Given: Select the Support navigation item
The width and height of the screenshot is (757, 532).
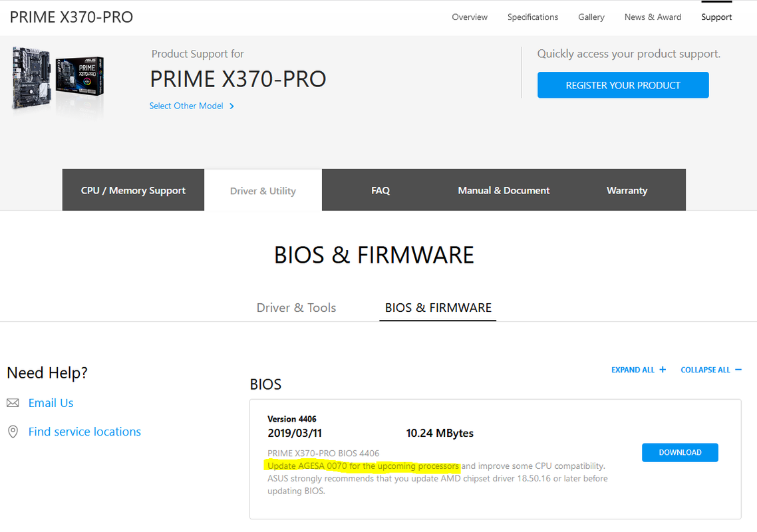Looking at the screenshot, I should tap(716, 17).
